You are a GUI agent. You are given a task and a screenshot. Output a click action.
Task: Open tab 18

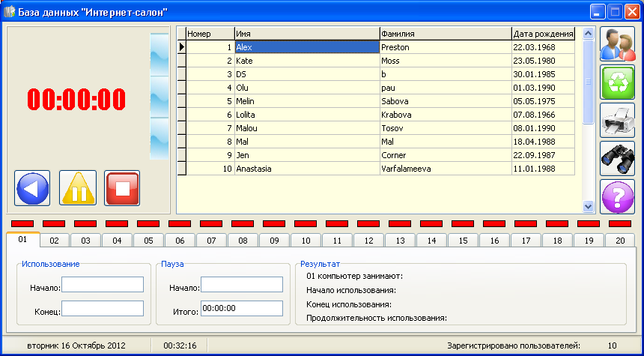click(x=558, y=241)
